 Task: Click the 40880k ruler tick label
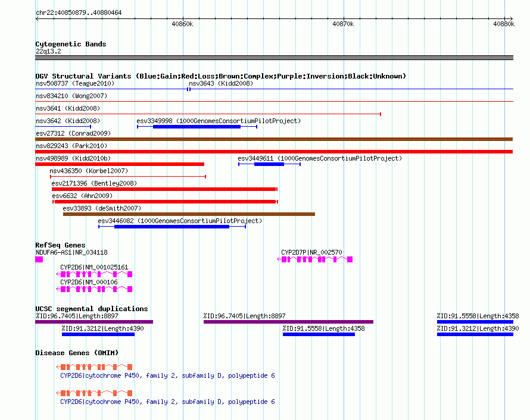(504, 24)
